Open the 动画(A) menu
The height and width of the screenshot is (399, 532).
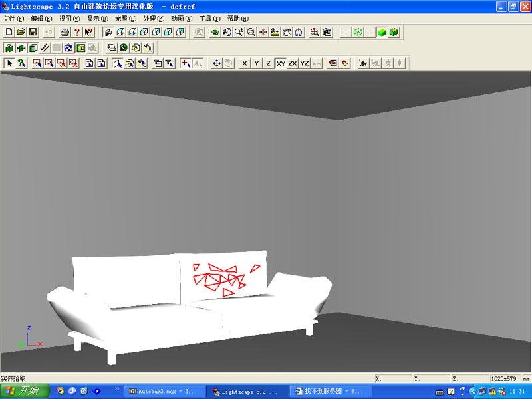[182, 19]
